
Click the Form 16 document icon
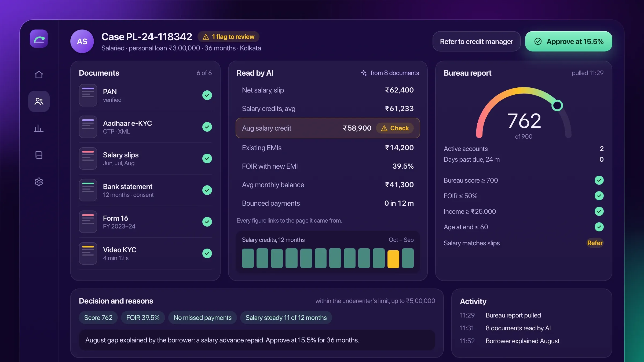click(88, 222)
